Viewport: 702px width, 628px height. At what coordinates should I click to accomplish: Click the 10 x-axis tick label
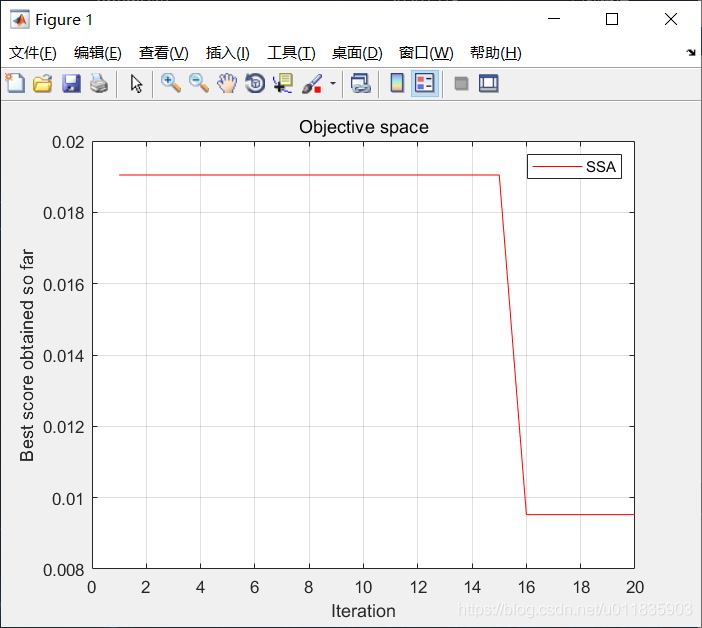point(363,587)
